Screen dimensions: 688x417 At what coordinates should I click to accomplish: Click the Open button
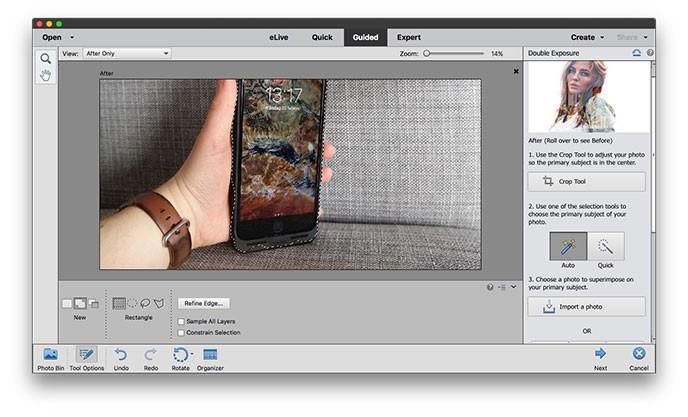point(52,38)
